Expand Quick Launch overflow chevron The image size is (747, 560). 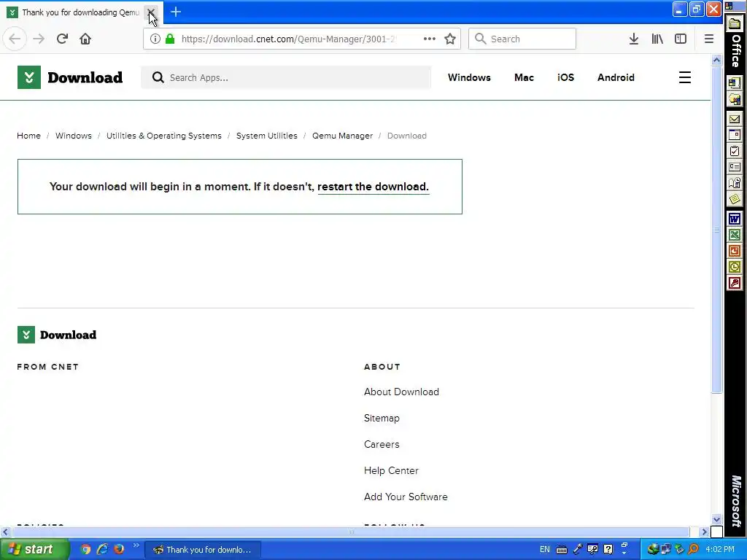(x=136, y=545)
